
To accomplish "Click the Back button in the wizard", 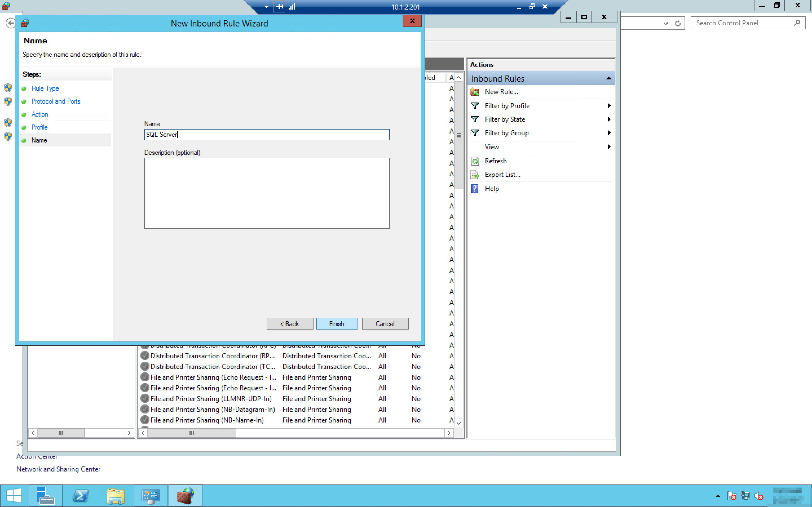I will pos(290,324).
